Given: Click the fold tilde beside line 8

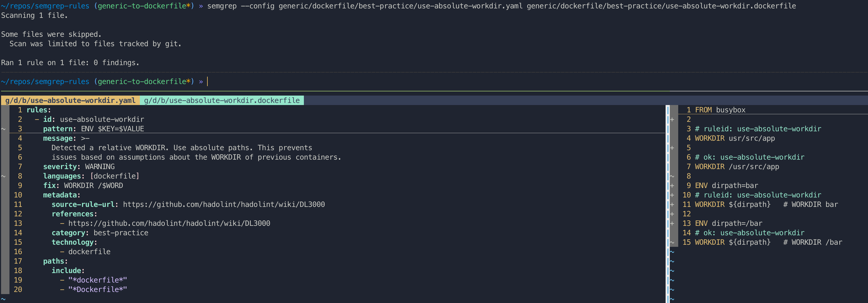Looking at the screenshot, I should click(3, 176).
